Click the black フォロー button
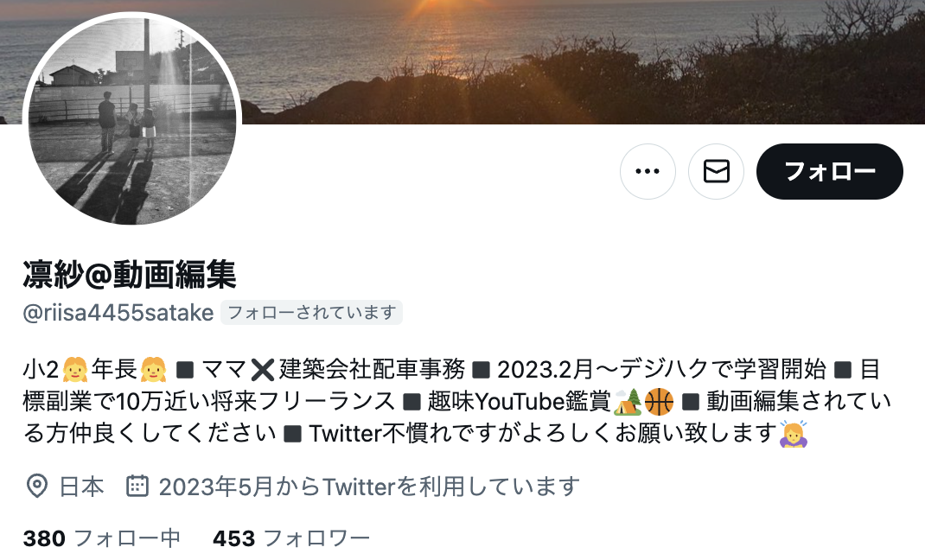The height and width of the screenshot is (560, 925). click(x=829, y=171)
